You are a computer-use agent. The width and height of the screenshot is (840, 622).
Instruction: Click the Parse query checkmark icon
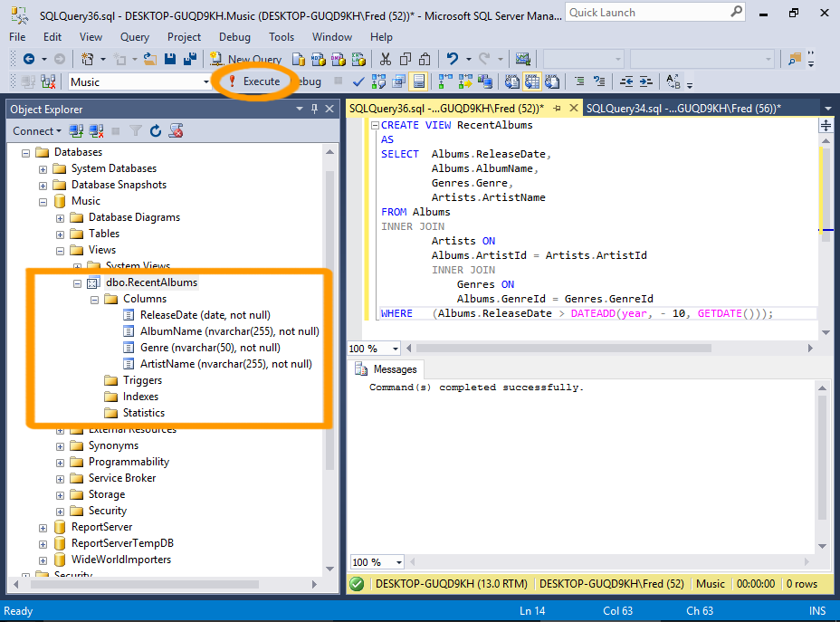[358, 81]
